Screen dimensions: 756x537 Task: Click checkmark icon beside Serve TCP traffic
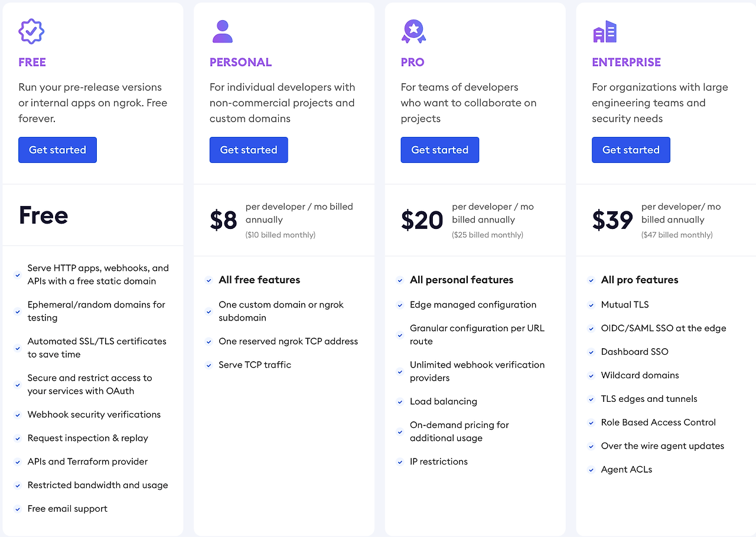(208, 365)
